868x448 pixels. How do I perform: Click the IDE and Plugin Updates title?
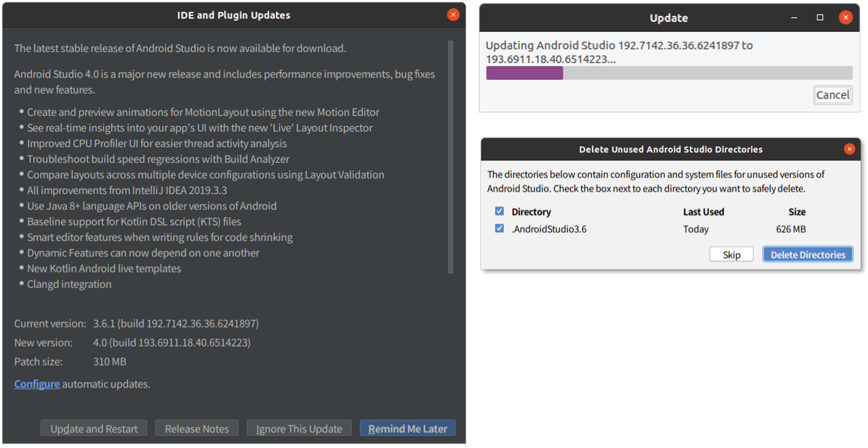[x=233, y=15]
